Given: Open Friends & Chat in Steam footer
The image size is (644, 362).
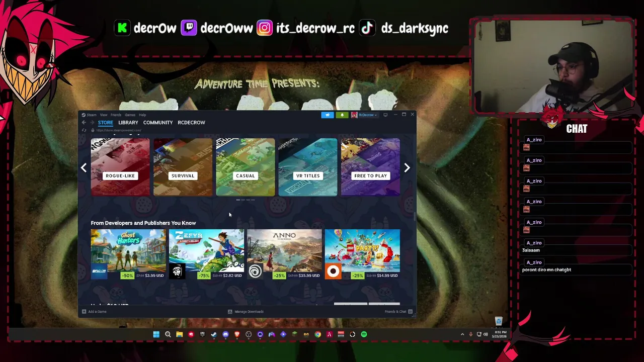Looking at the screenshot, I should point(398,312).
